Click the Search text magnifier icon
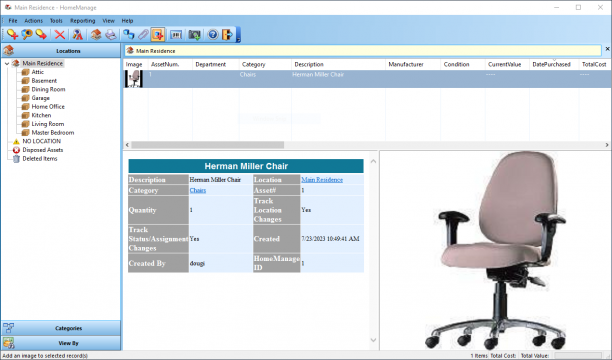This screenshot has width=612, height=360. coord(78,35)
